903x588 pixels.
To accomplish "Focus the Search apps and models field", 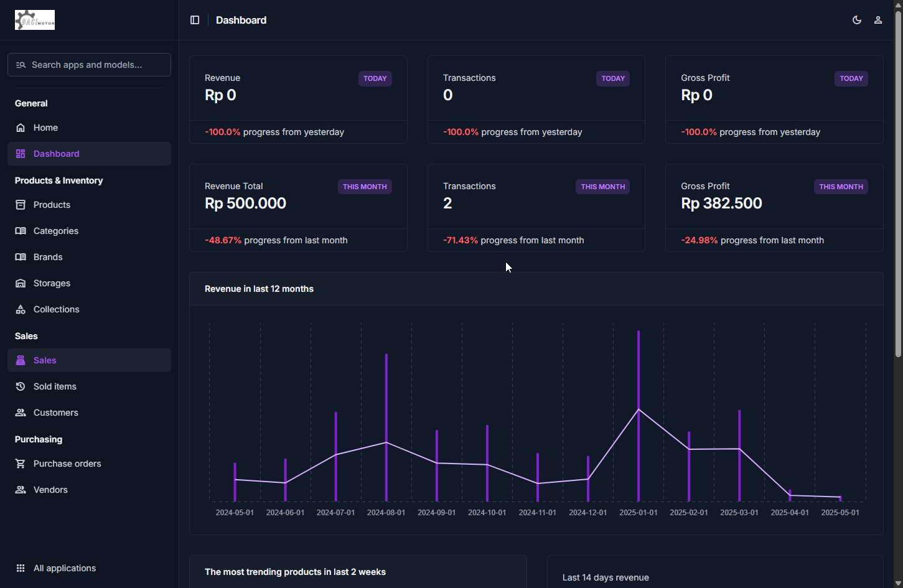I will point(89,65).
